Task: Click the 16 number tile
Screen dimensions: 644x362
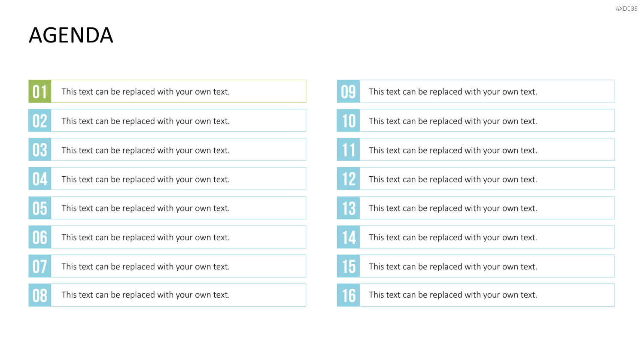Action: pyautogui.click(x=348, y=295)
